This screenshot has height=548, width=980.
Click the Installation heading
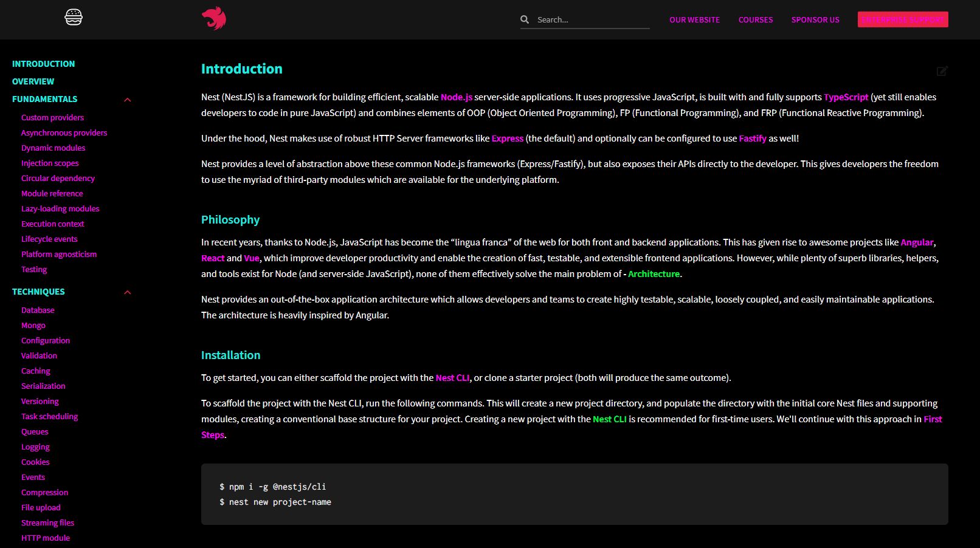click(230, 355)
